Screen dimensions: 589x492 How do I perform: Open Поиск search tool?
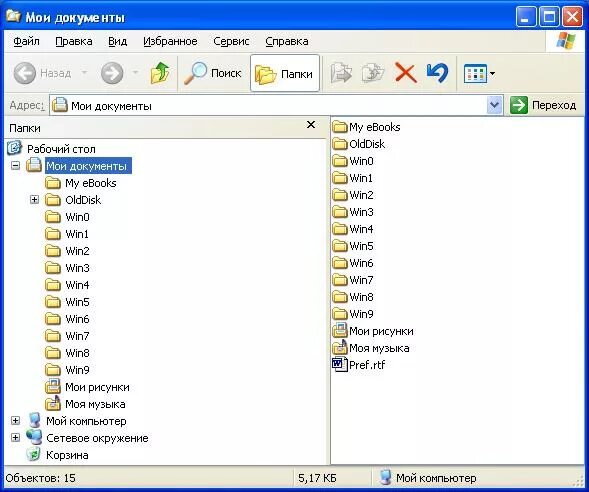[213, 73]
